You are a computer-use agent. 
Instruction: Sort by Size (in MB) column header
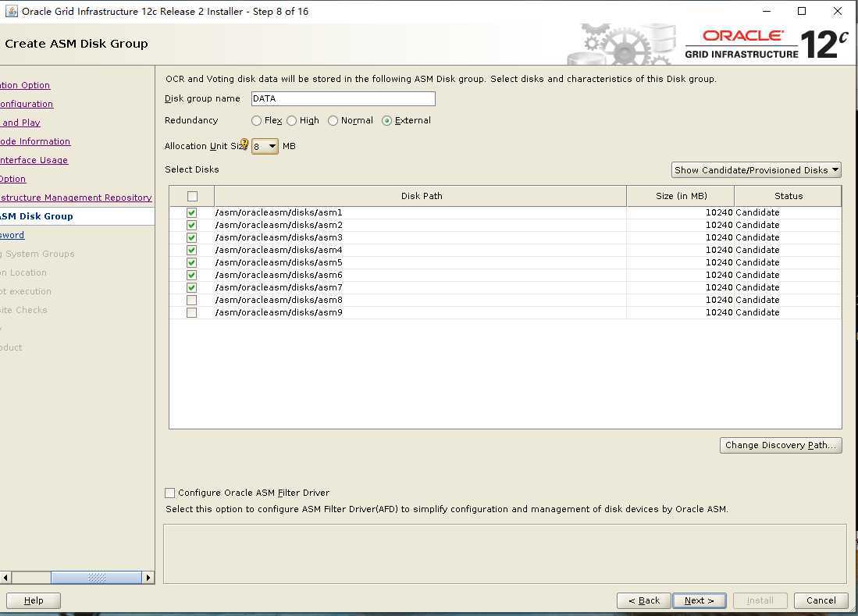680,196
